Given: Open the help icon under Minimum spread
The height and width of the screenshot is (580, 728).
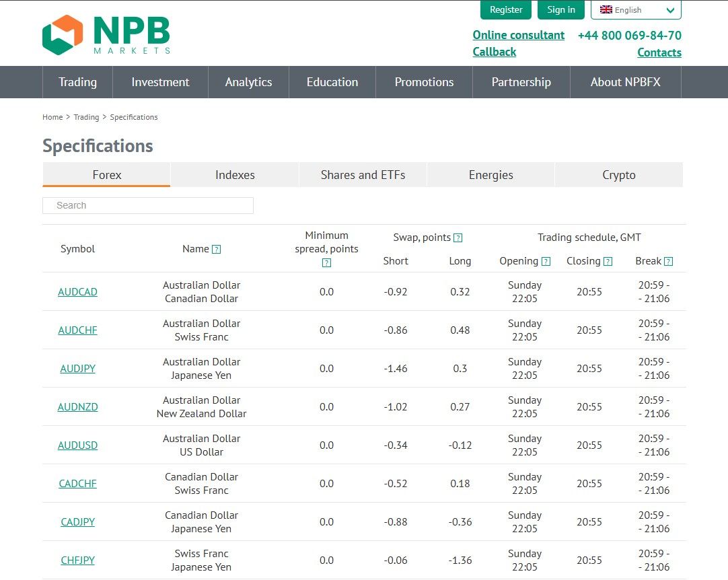Looking at the screenshot, I should 327,263.
